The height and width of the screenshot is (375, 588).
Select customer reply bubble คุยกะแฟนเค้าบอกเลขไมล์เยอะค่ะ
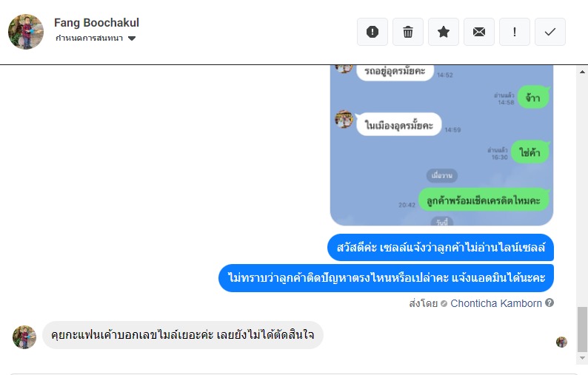(183, 335)
